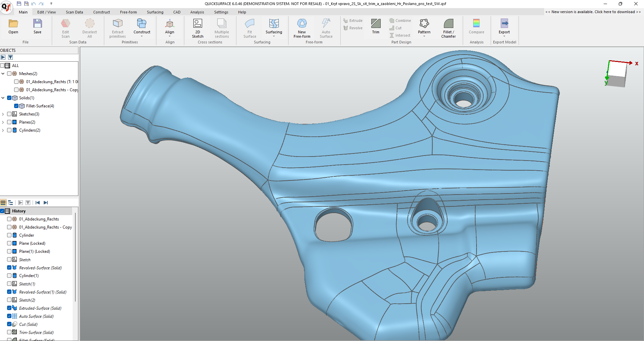Uncheck Cut (Solid) history checkbox
Screen dimensions: 644x341
click(9, 325)
